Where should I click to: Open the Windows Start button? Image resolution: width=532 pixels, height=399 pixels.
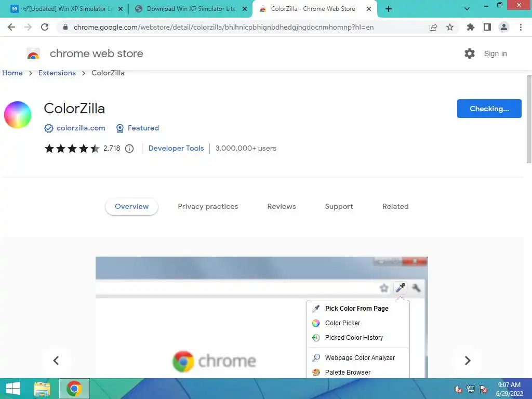pyautogui.click(x=13, y=389)
